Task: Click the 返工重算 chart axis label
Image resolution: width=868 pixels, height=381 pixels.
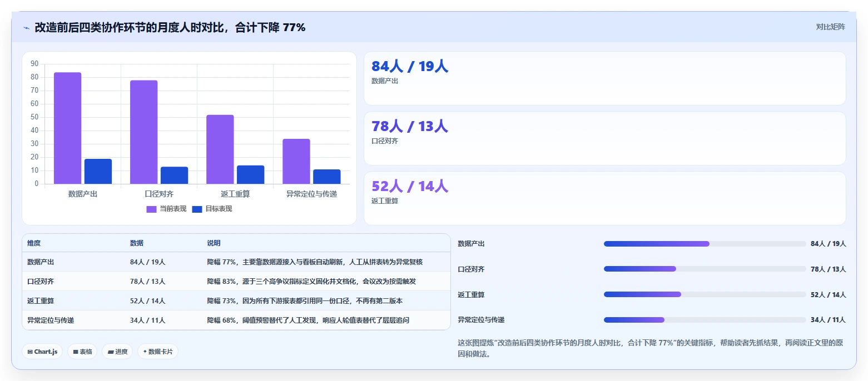Action: [x=235, y=194]
